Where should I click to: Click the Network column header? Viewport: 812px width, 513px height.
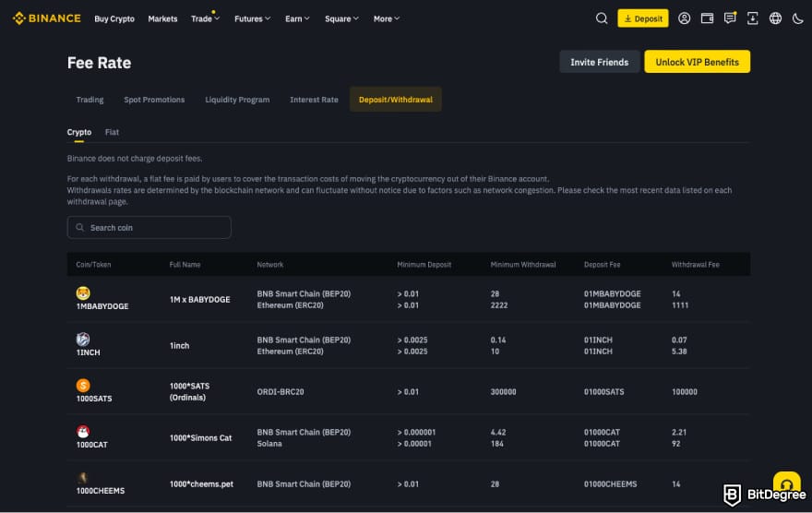269,265
